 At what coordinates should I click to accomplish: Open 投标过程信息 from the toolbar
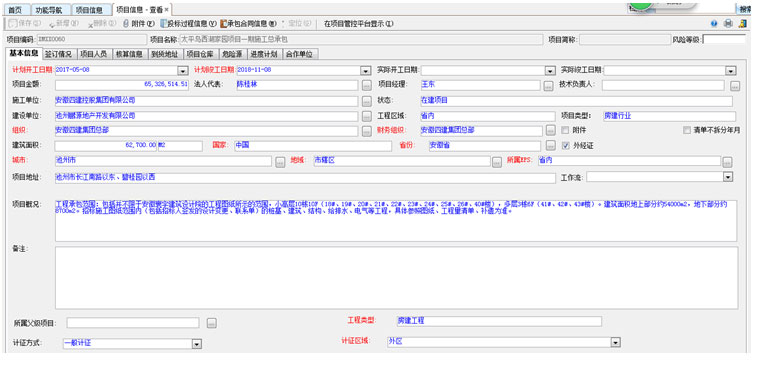click(188, 23)
